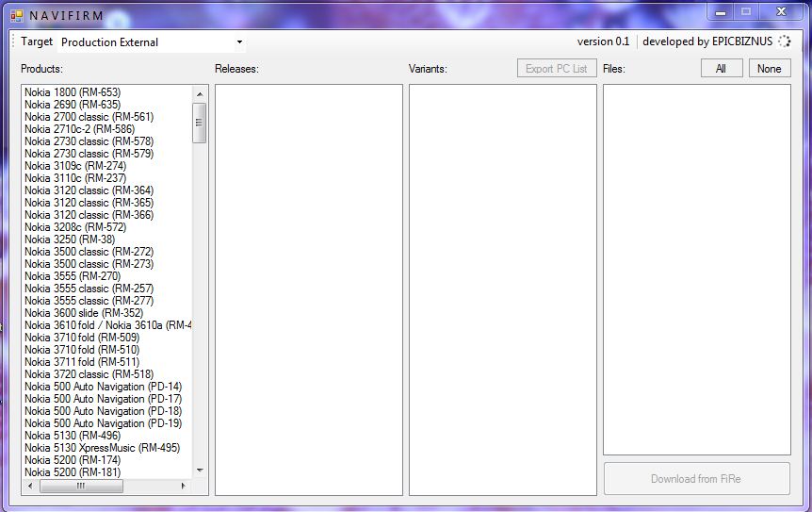Select Nokia 2730 classic (RM-579)
812x512 pixels.
coord(89,154)
